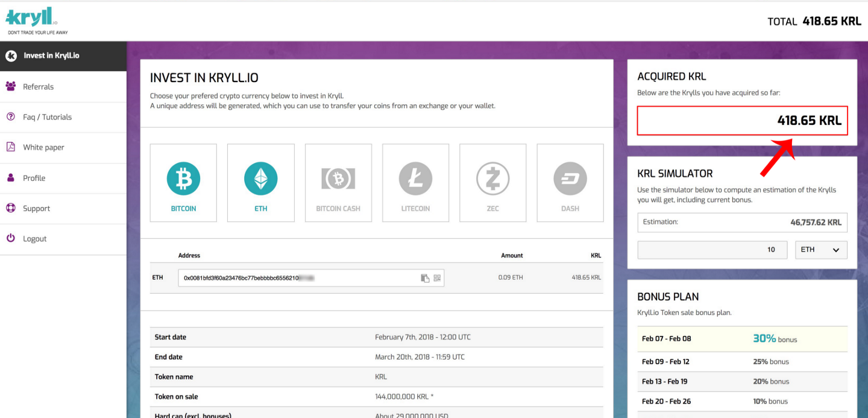Click the KRL SIMULATOR heading

coord(675,174)
